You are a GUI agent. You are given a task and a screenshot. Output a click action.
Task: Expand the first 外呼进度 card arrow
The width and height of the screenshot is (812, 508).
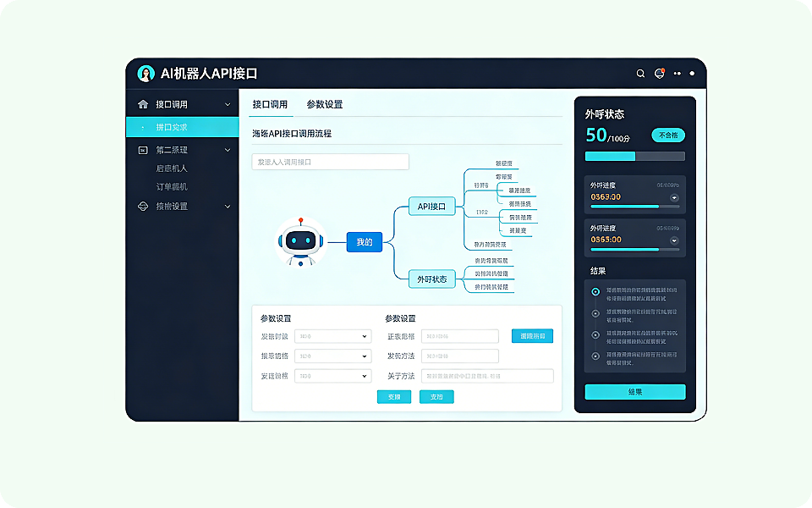(674, 197)
